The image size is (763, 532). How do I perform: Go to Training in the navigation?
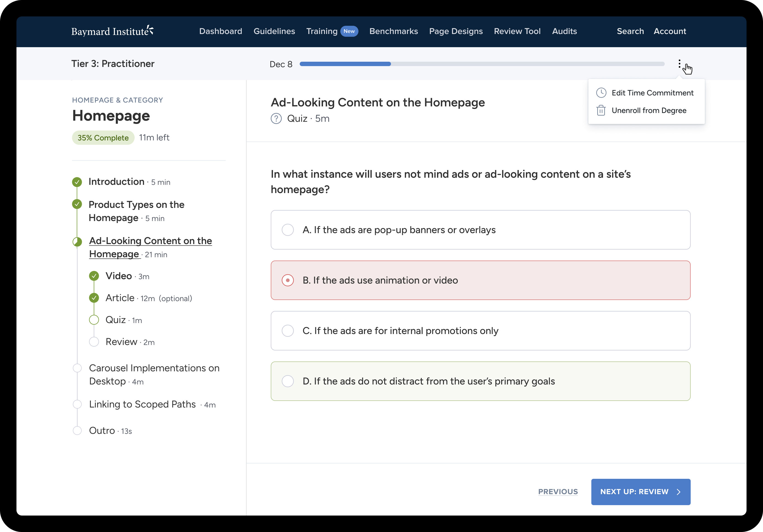(322, 31)
